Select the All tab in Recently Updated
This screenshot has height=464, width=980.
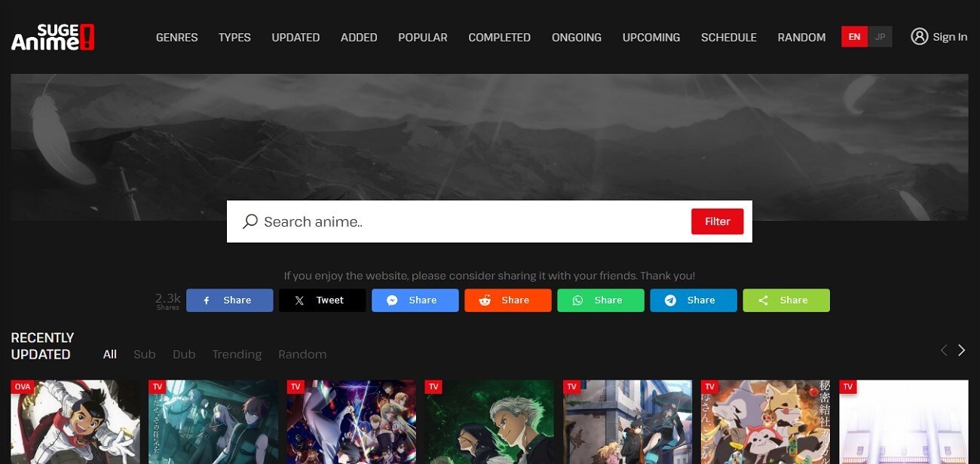click(x=110, y=354)
